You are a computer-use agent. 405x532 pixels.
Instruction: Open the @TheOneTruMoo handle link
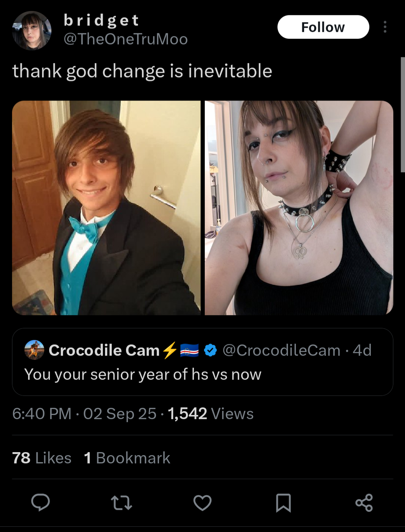[126, 39]
